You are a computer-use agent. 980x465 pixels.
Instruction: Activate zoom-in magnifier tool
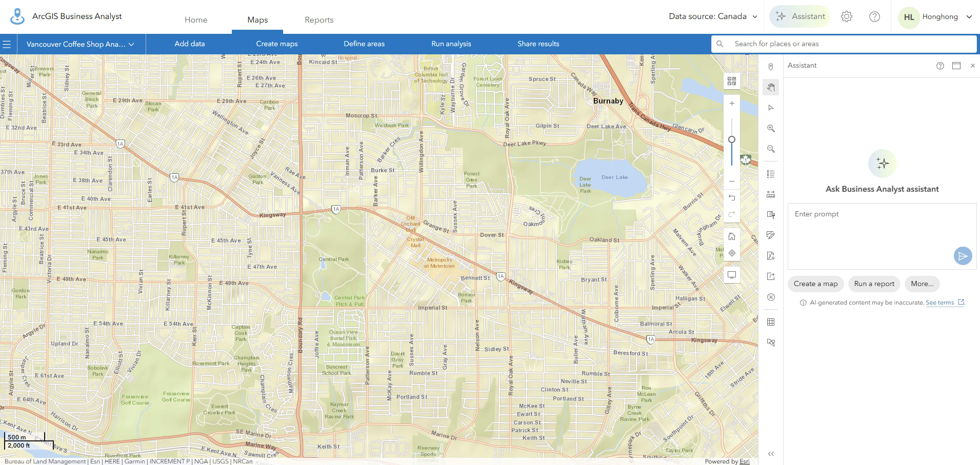(x=771, y=128)
